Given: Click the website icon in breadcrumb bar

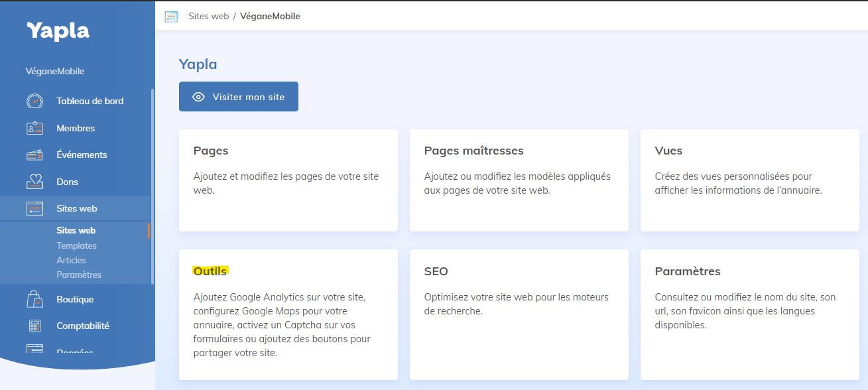Looking at the screenshot, I should [x=171, y=17].
